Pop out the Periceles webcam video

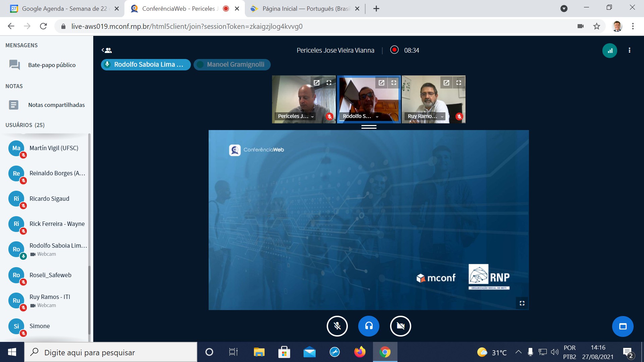(316, 82)
